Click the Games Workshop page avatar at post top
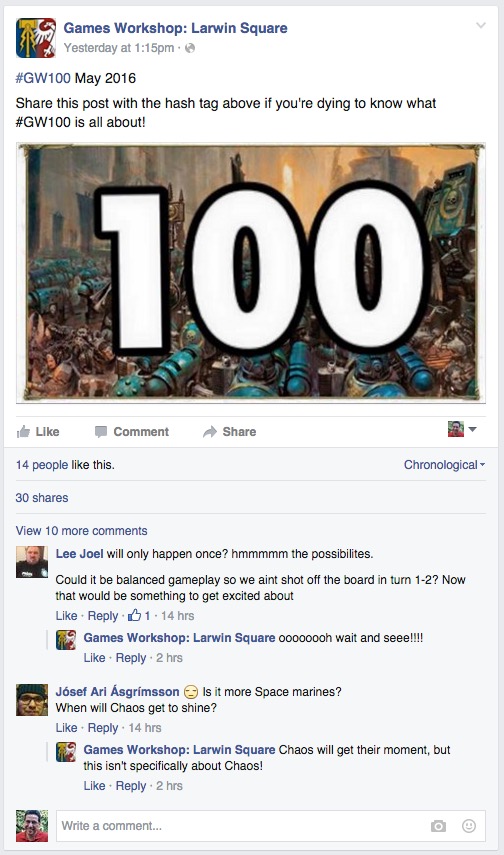The height and width of the screenshot is (855, 504). tap(36, 38)
